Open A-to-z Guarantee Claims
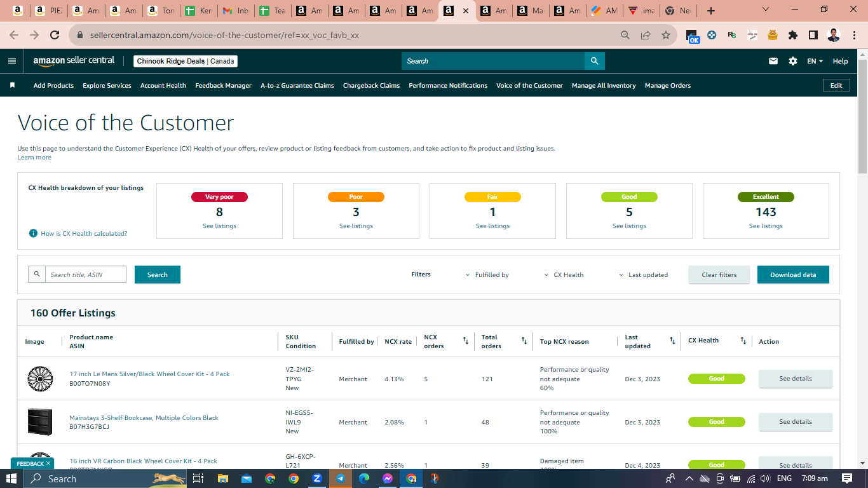868x488 pixels. [x=297, y=85]
